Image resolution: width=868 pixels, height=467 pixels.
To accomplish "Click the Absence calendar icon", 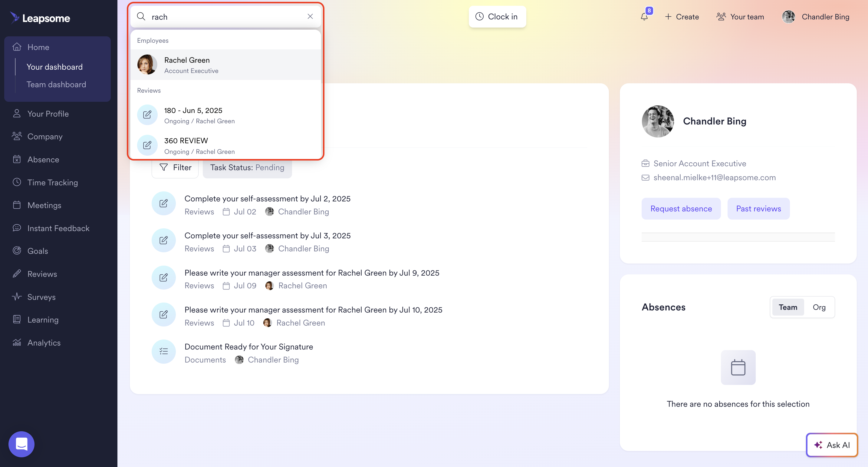I will click(17, 159).
